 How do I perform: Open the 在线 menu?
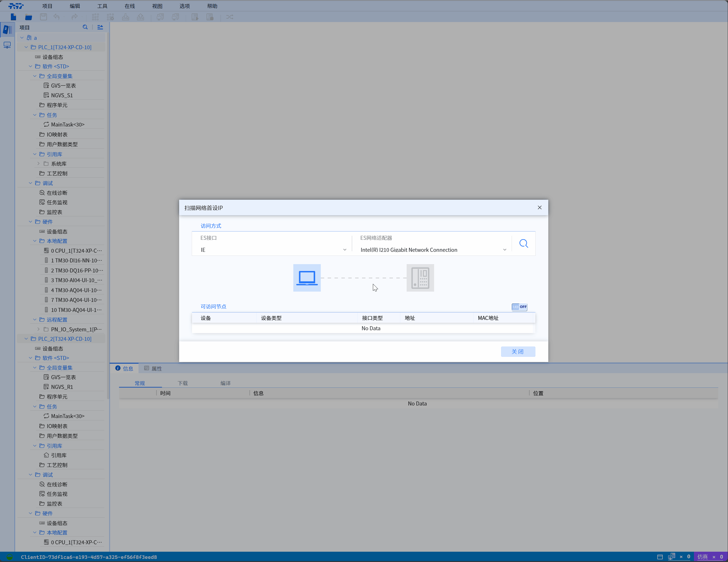tap(130, 6)
